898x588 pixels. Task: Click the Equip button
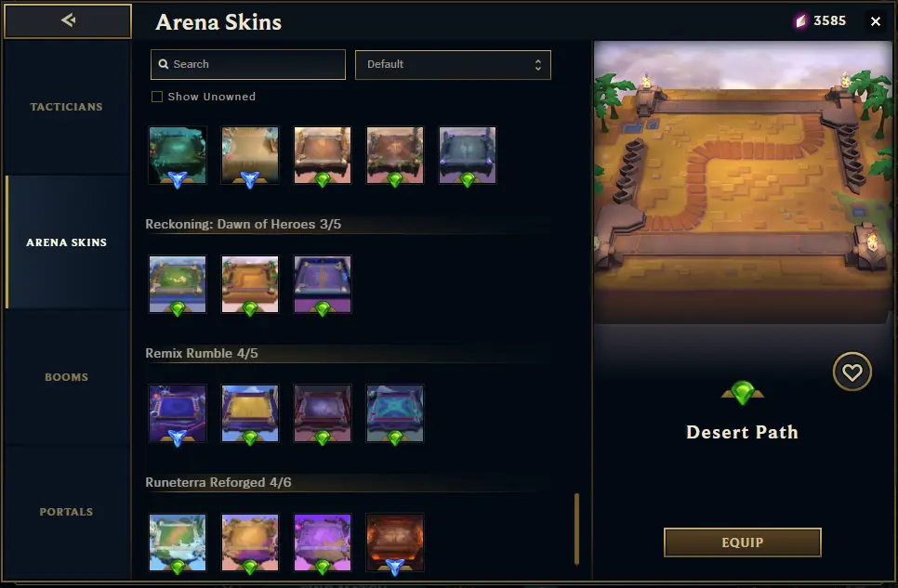tap(742, 542)
